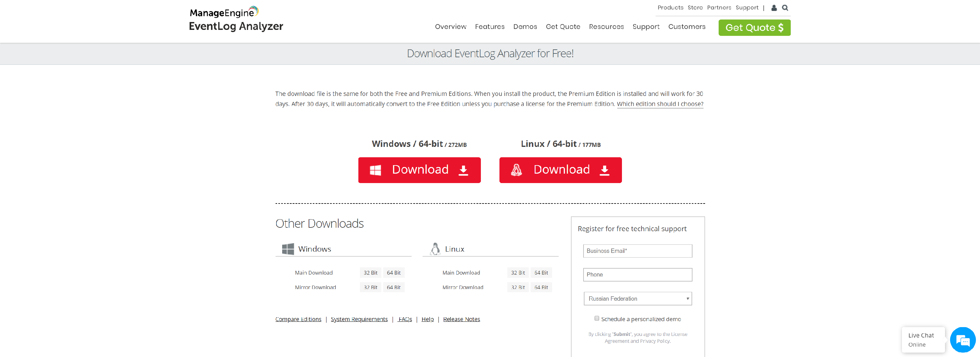Open Support in main navigation bar

(646, 27)
